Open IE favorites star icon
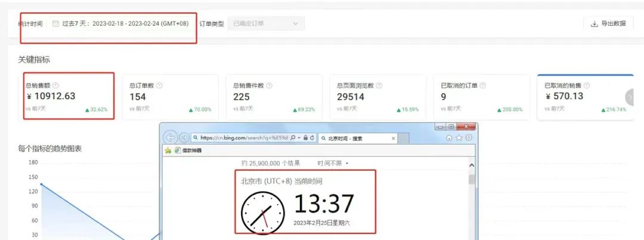This screenshot has height=240, width=644. (x=459, y=137)
